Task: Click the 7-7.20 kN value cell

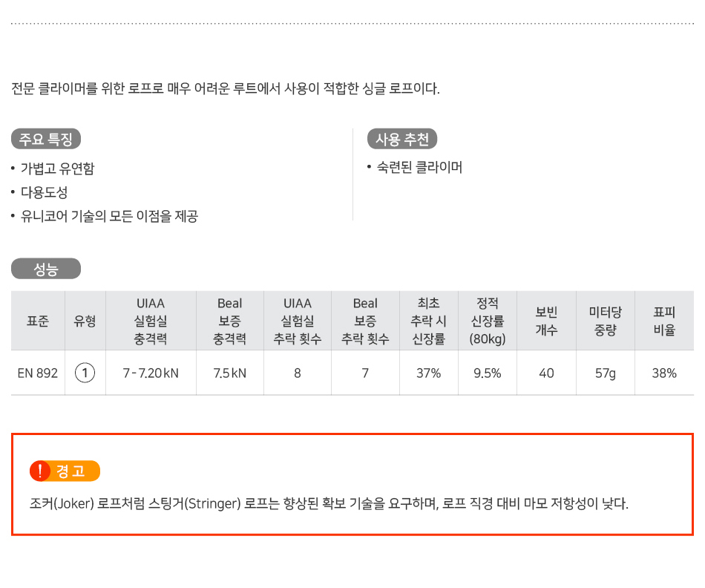Action: 151,373
